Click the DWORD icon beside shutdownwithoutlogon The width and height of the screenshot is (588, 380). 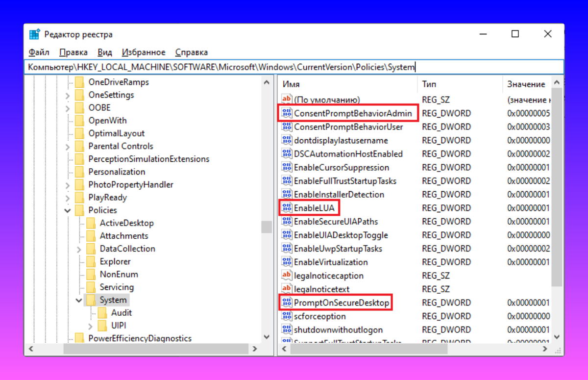pyautogui.click(x=287, y=329)
